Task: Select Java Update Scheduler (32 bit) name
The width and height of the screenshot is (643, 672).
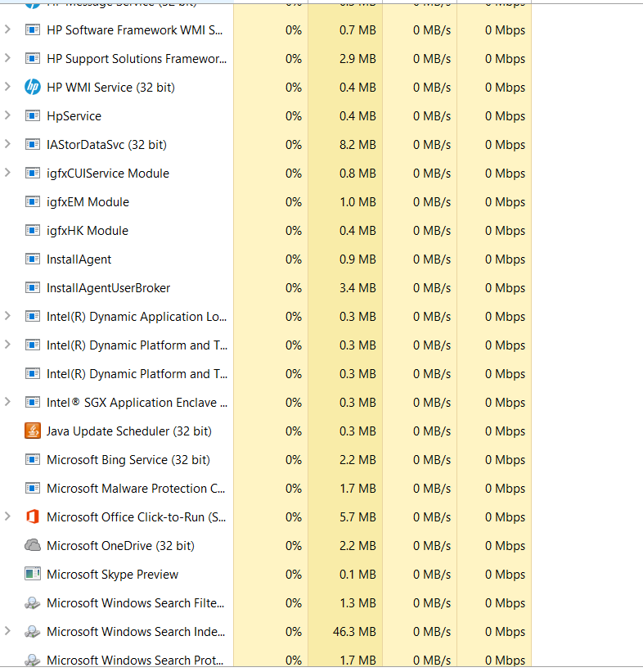Action: (x=129, y=431)
